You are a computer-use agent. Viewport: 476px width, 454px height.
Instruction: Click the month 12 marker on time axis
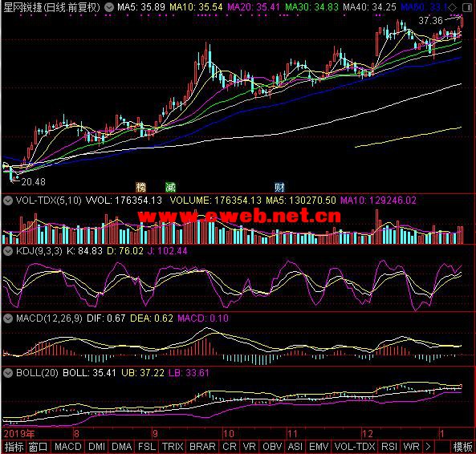pyautogui.click(x=368, y=434)
